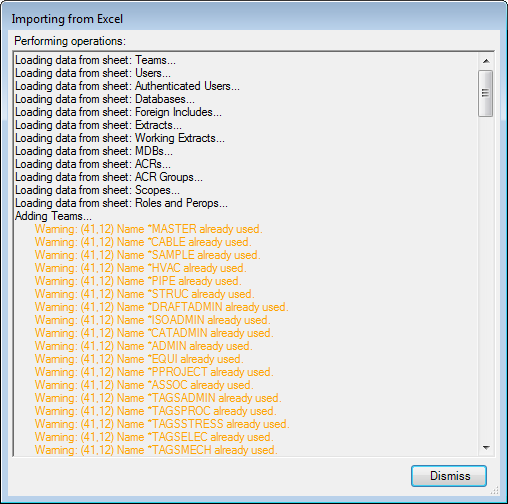Click the Dismiss button
The image size is (508, 504).
pyautogui.click(x=449, y=476)
